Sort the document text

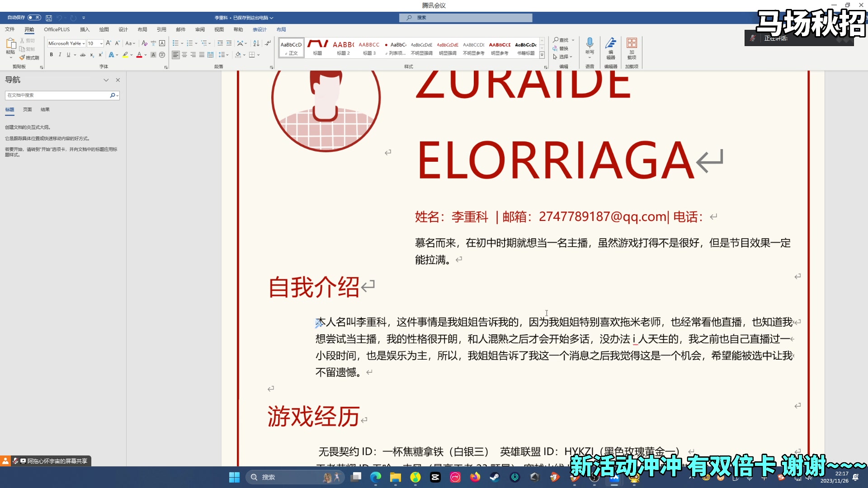[x=256, y=43]
